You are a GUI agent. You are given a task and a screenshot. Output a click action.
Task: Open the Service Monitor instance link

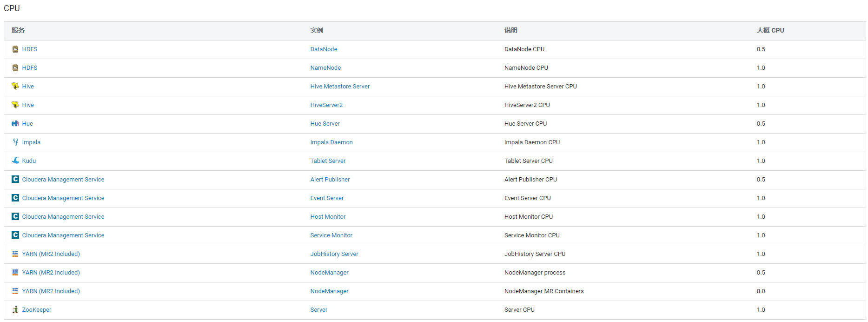click(x=331, y=235)
